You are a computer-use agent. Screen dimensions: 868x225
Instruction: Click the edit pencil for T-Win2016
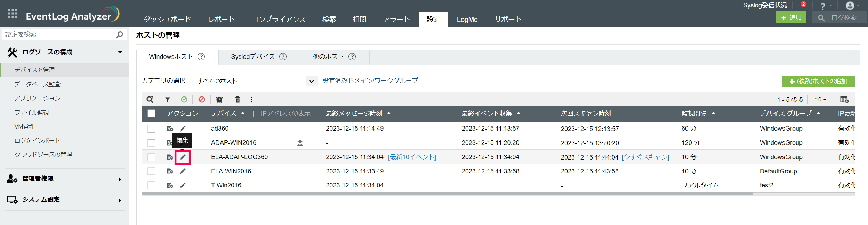tap(183, 185)
